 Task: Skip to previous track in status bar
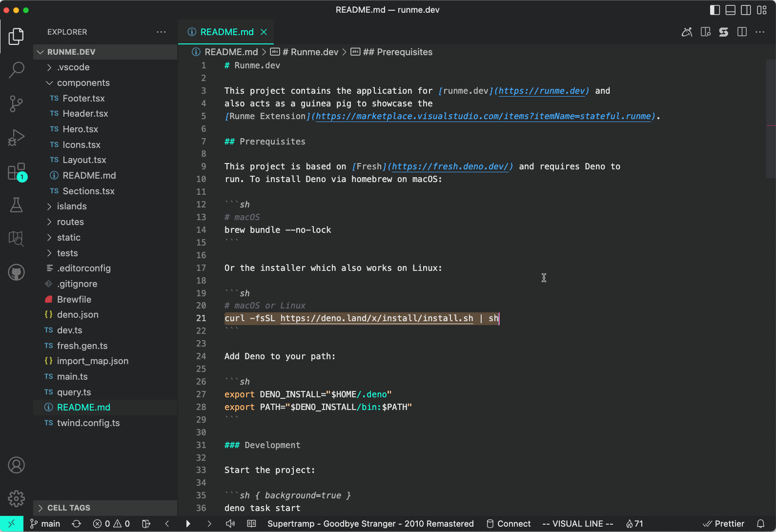(x=167, y=524)
